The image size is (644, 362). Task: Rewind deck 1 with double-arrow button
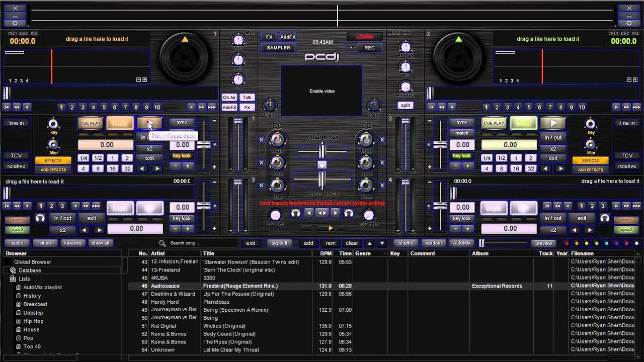pyautogui.click(x=17, y=107)
